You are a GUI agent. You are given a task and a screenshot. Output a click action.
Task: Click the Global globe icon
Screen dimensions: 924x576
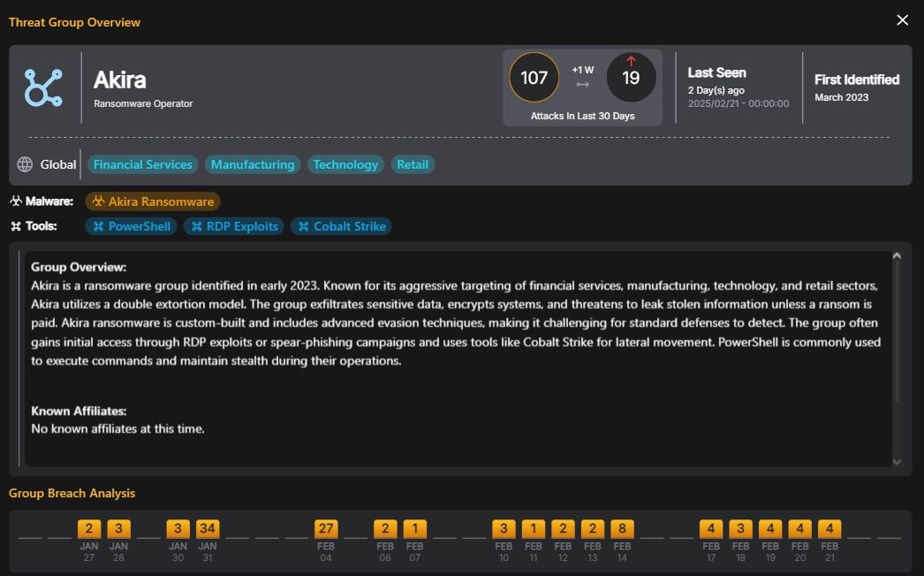click(25, 164)
